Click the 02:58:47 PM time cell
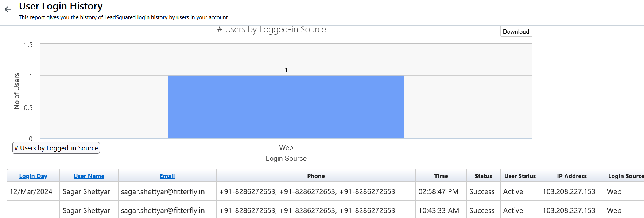Viewport: 644px width, 218px height. pos(438,192)
